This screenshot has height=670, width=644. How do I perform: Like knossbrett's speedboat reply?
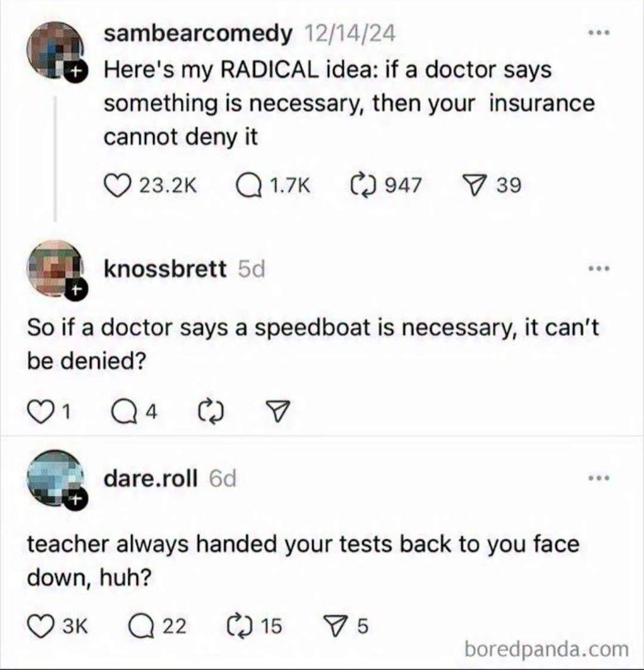(x=40, y=410)
